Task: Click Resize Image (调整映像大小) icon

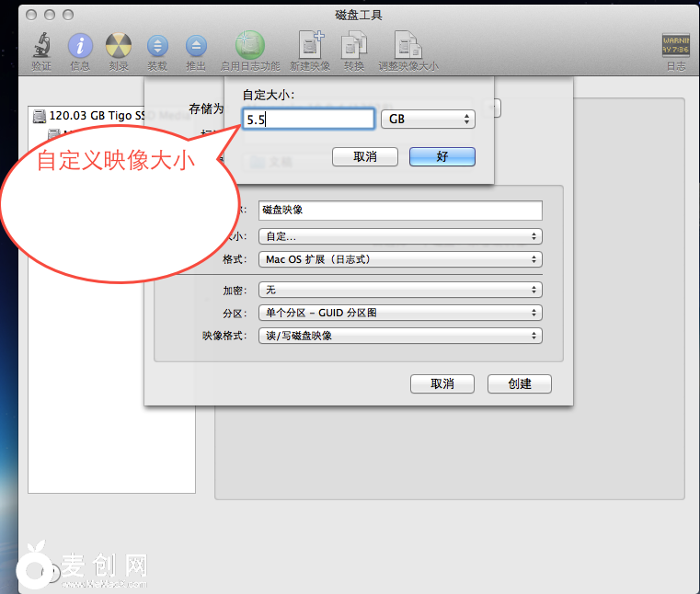Action: [x=408, y=45]
